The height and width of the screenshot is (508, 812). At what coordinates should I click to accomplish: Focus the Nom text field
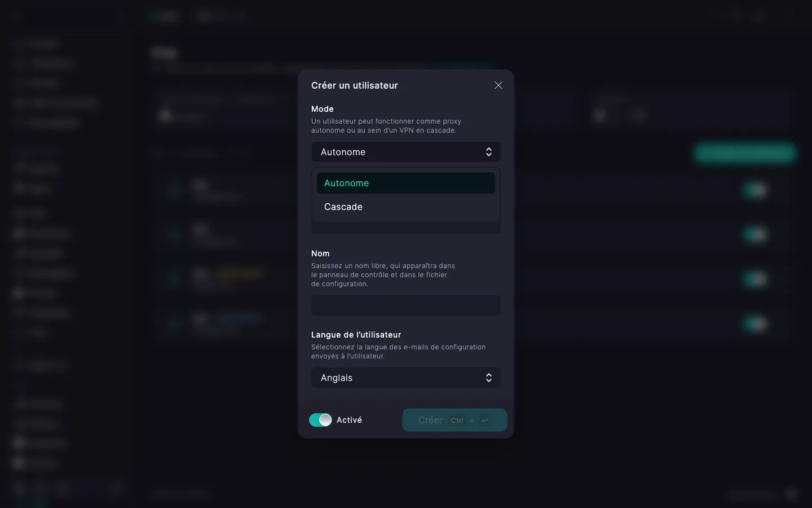(x=406, y=305)
